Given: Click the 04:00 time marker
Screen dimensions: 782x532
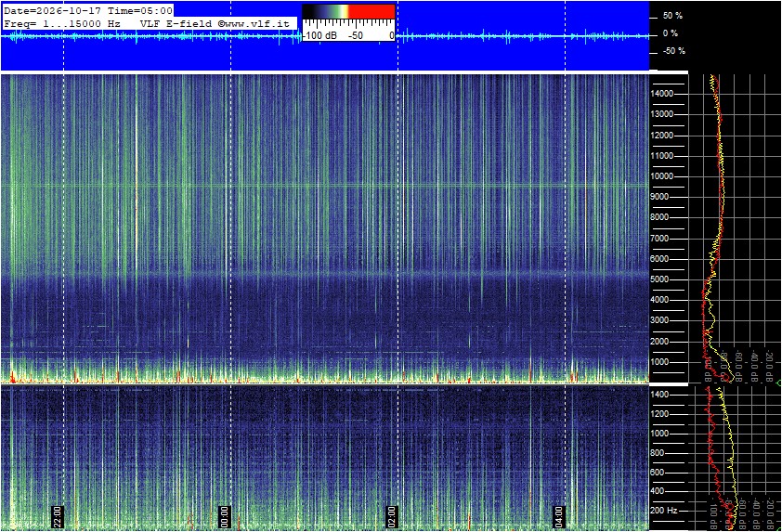Looking at the screenshot, I should [558, 517].
